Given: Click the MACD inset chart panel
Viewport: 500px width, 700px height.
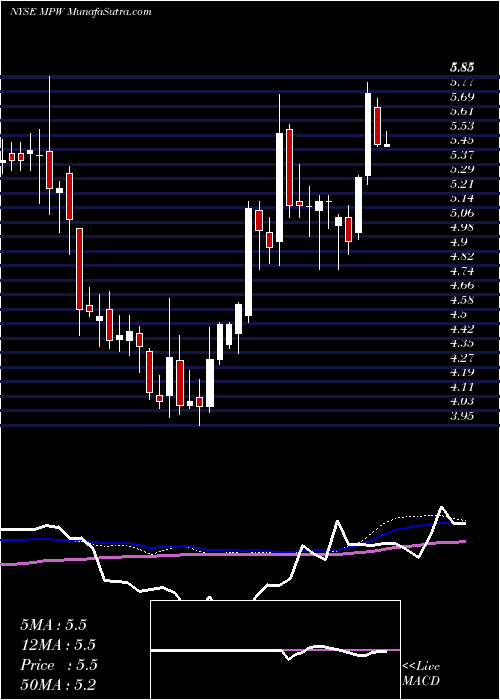Looking at the screenshot, I should [x=275, y=650].
